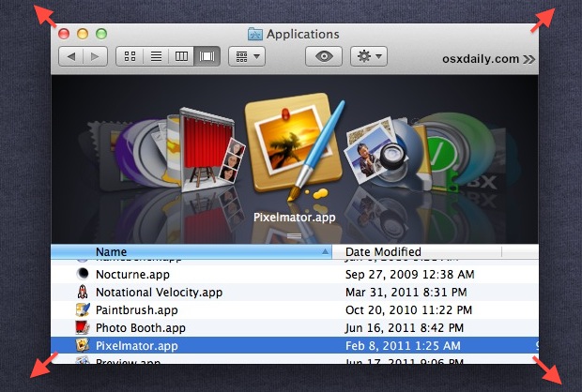Click the Cover Flow divider grip handle

295,236
